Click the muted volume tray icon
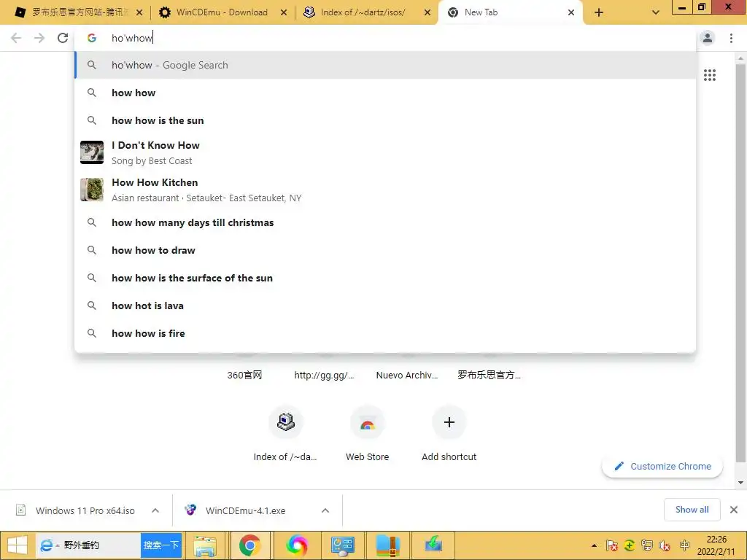The height and width of the screenshot is (560, 747). pyautogui.click(x=665, y=545)
